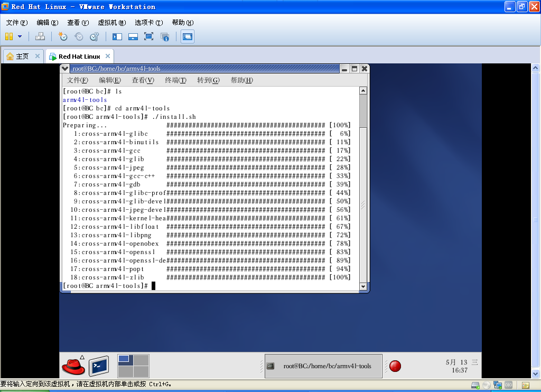This screenshot has width=541, height=392.
Task: Open the VMware 帮助(H) menu
Action: (x=182, y=22)
